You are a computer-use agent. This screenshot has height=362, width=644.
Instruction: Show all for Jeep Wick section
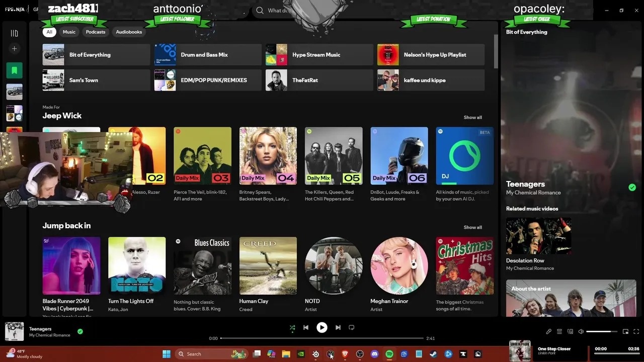[472, 118]
